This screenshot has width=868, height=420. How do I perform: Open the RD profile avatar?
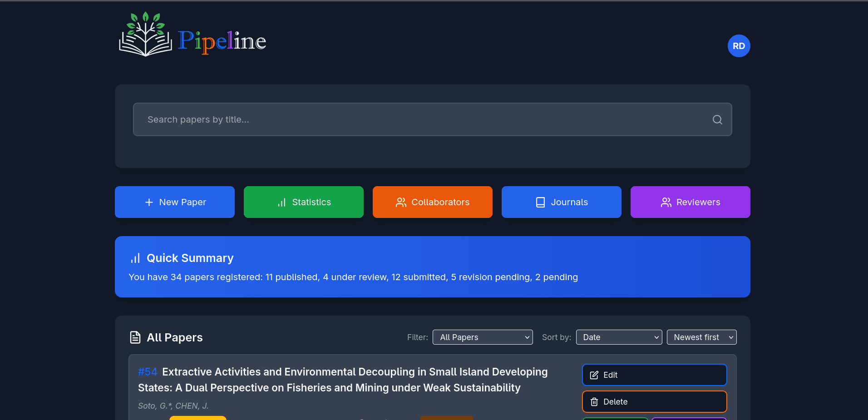point(739,46)
